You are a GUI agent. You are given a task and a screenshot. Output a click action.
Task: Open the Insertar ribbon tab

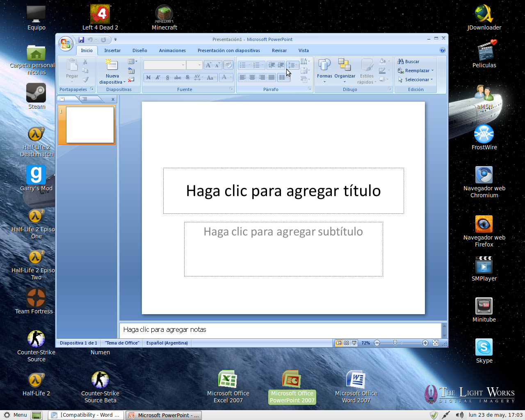pyautogui.click(x=112, y=50)
